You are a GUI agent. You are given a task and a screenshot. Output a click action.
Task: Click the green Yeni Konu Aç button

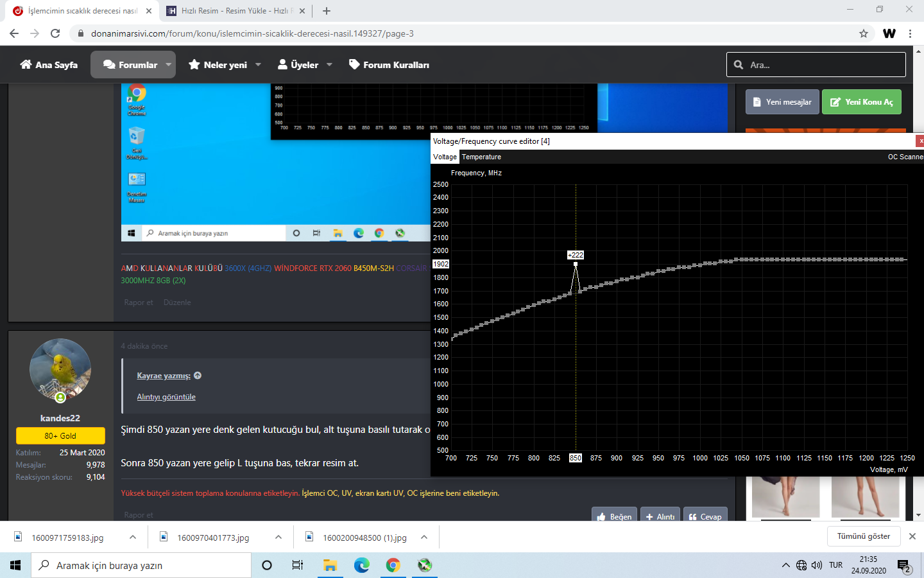862,102
